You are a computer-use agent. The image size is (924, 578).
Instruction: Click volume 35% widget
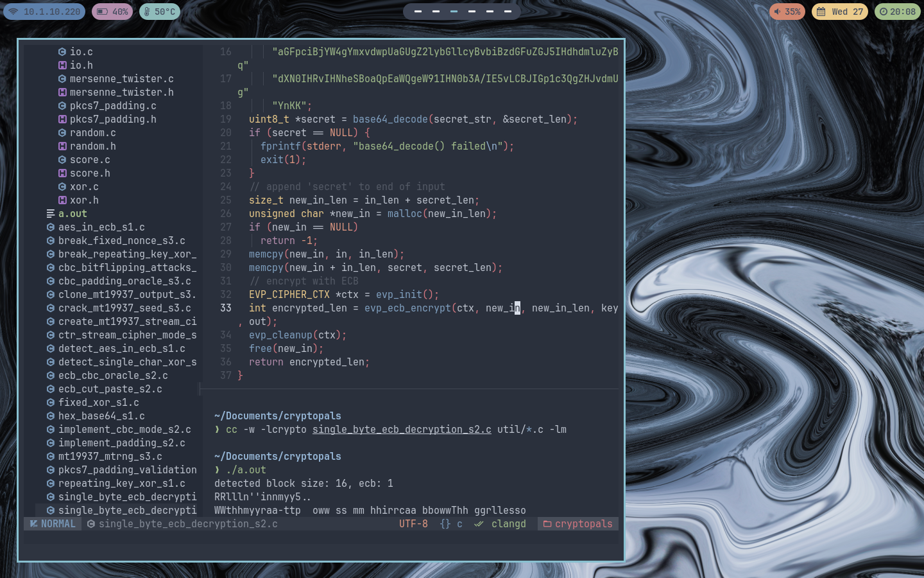coord(787,12)
